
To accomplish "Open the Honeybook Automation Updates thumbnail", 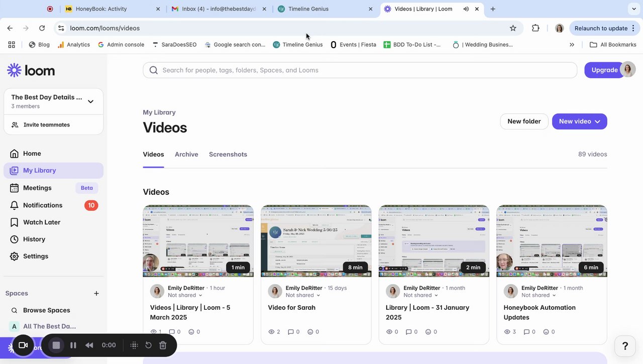I will pos(552,241).
